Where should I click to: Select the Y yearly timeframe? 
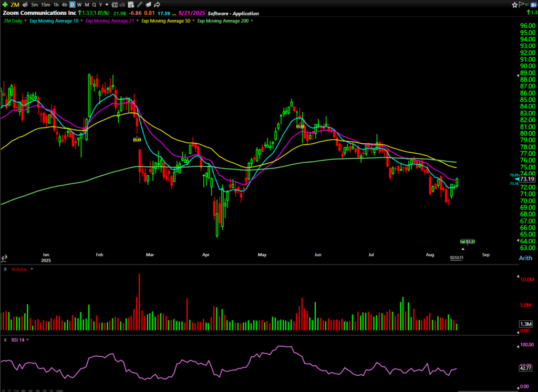[100, 5]
